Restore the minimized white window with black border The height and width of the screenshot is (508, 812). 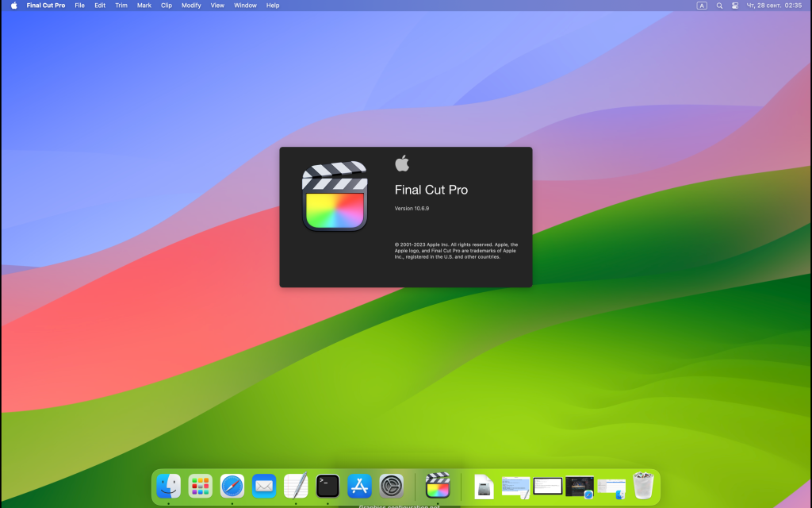coord(548,487)
